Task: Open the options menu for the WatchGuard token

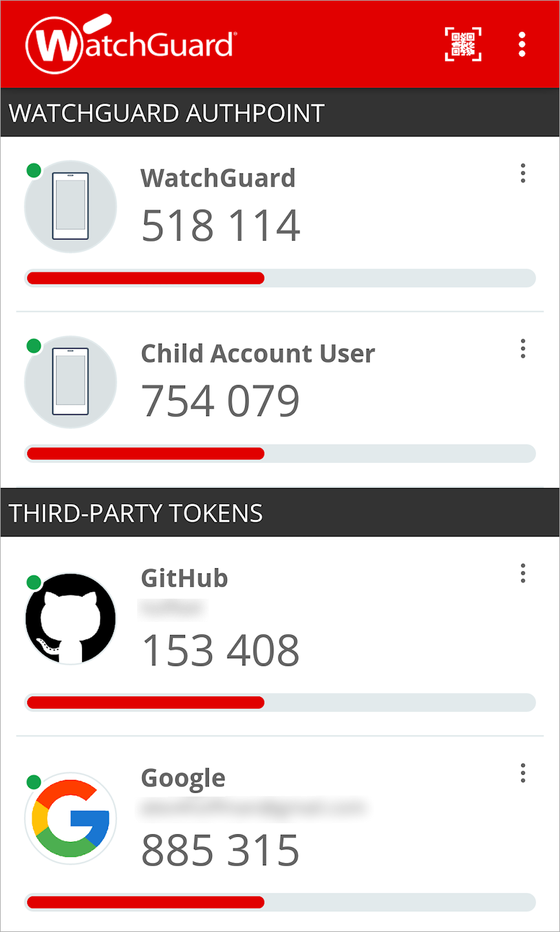Action: 523,173
